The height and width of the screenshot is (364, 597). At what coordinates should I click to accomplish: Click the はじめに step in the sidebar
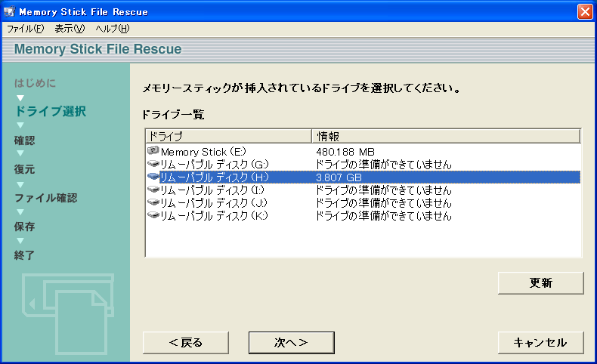(x=35, y=83)
